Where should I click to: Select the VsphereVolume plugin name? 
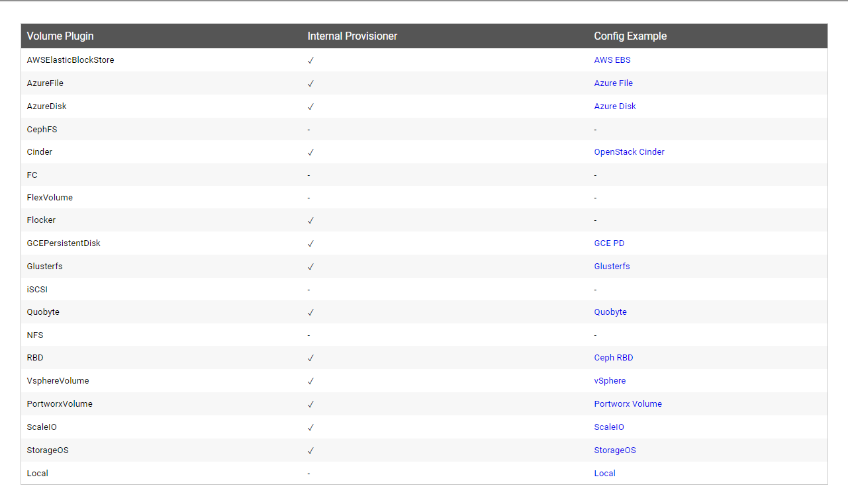point(58,381)
